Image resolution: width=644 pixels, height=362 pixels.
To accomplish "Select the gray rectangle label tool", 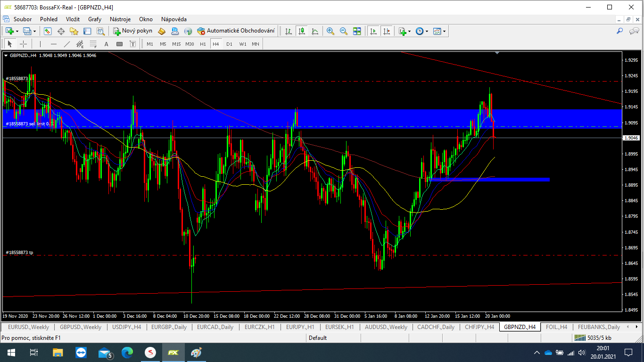I will pos(119,44).
